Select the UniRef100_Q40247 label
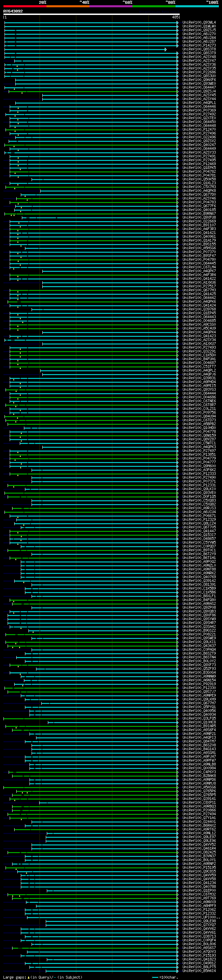222x980 pixels. [x=199, y=145]
